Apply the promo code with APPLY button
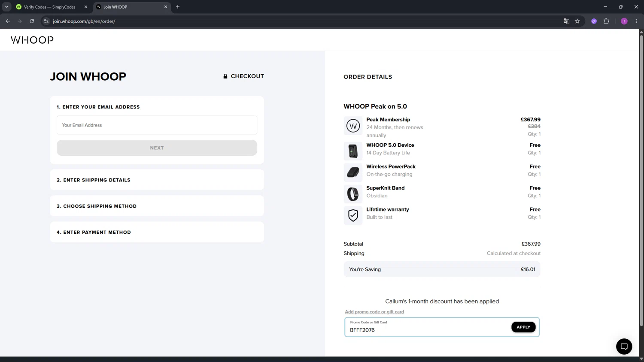 [523, 327]
